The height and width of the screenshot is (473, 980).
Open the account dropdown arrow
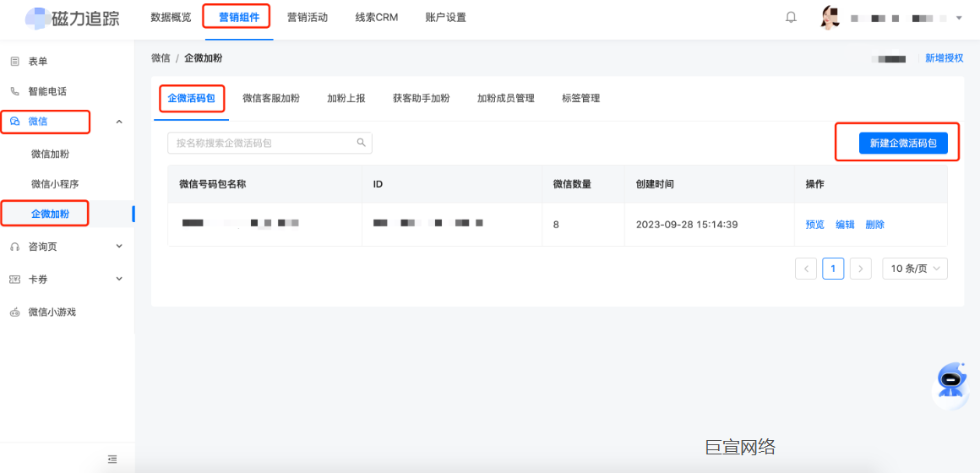click(960, 18)
